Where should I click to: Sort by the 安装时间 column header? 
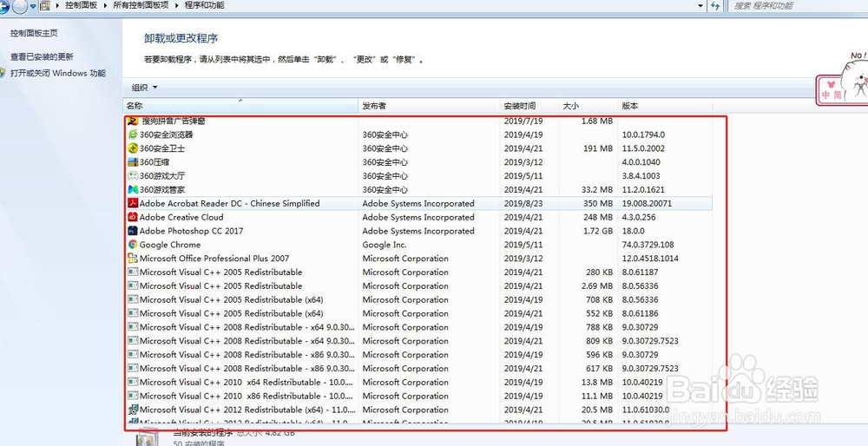(x=529, y=106)
